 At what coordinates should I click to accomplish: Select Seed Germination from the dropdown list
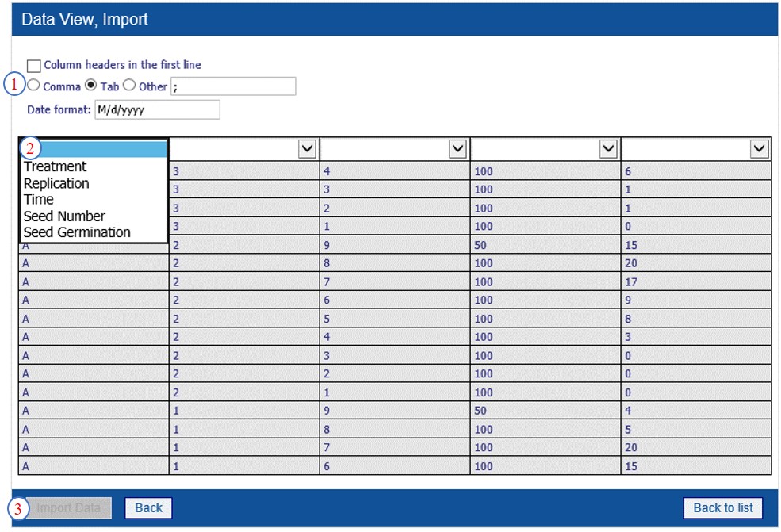(77, 232)
